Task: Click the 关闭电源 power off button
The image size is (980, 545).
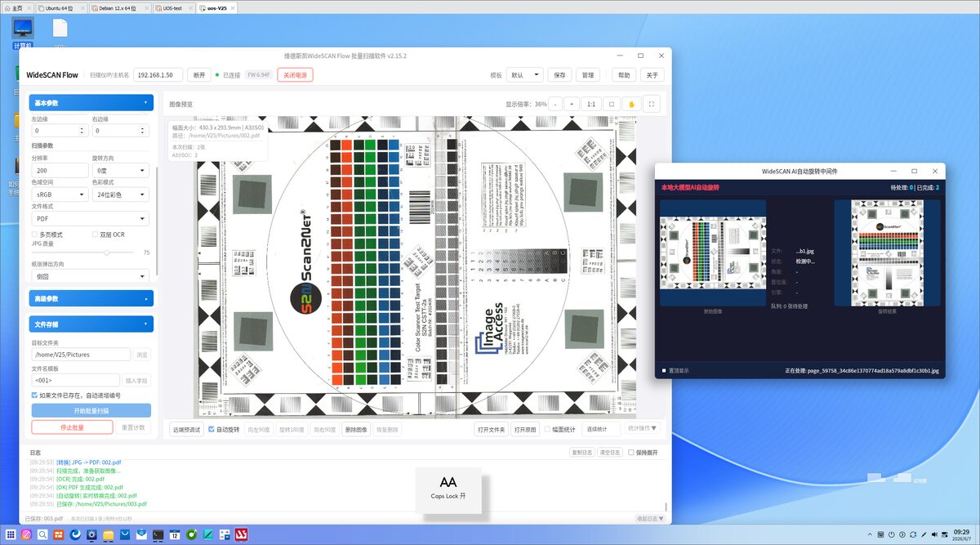Action: pyautogui.click(x=295, y=74)
